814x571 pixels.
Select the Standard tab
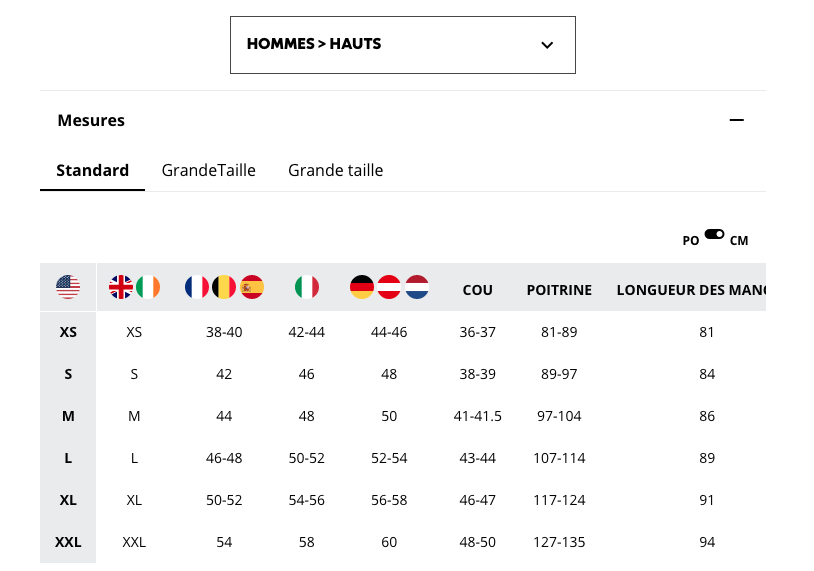pos(92,170)
